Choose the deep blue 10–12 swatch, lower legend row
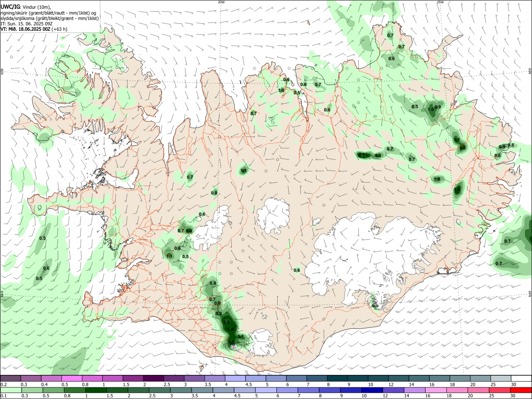Screen dimensions: 532x399 [372, 390]
